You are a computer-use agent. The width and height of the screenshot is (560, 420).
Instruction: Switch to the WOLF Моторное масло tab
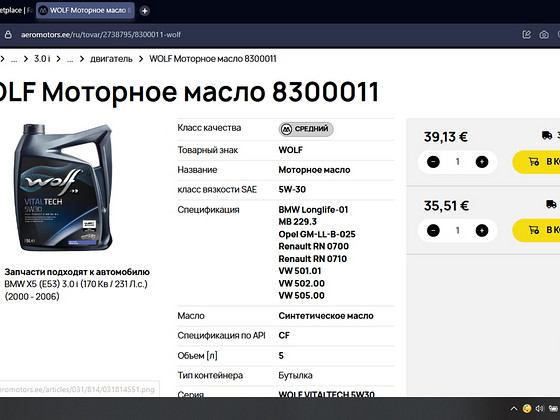click(86, 10)
